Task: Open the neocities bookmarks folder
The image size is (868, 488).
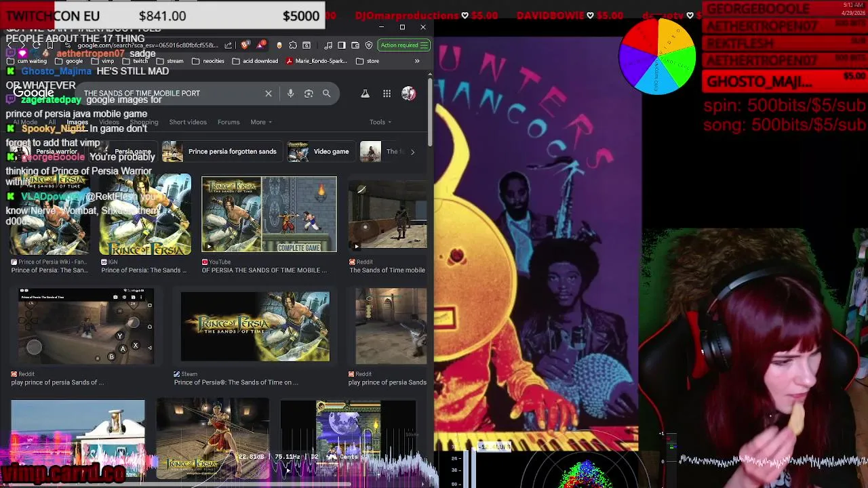Action: (x=208, y=61)
